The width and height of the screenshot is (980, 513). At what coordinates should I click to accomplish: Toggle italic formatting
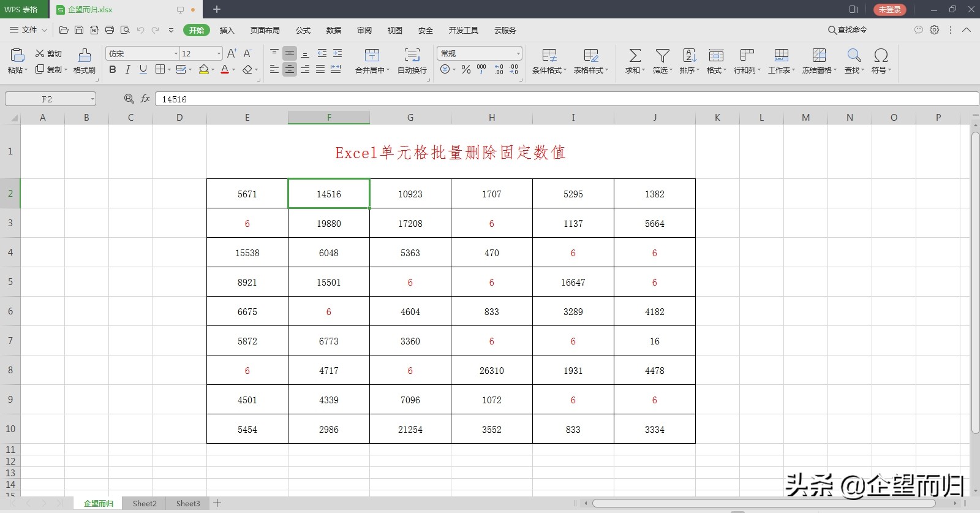128,70
